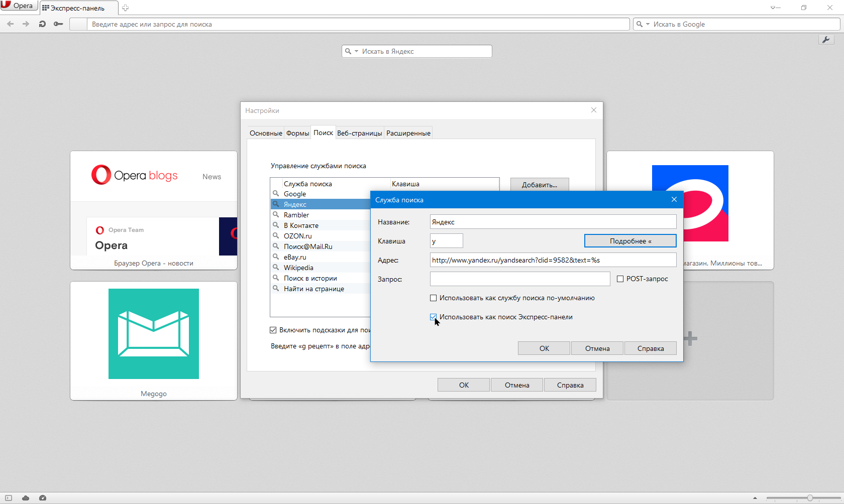
Task: Click the Адрес URL field
Action: point(553,260)
